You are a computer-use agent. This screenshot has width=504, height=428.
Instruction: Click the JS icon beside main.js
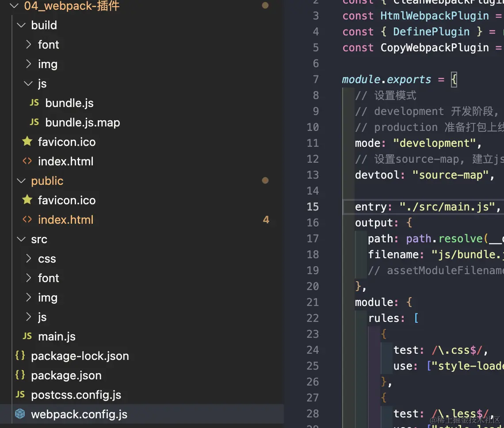click(x=27, y=336)
